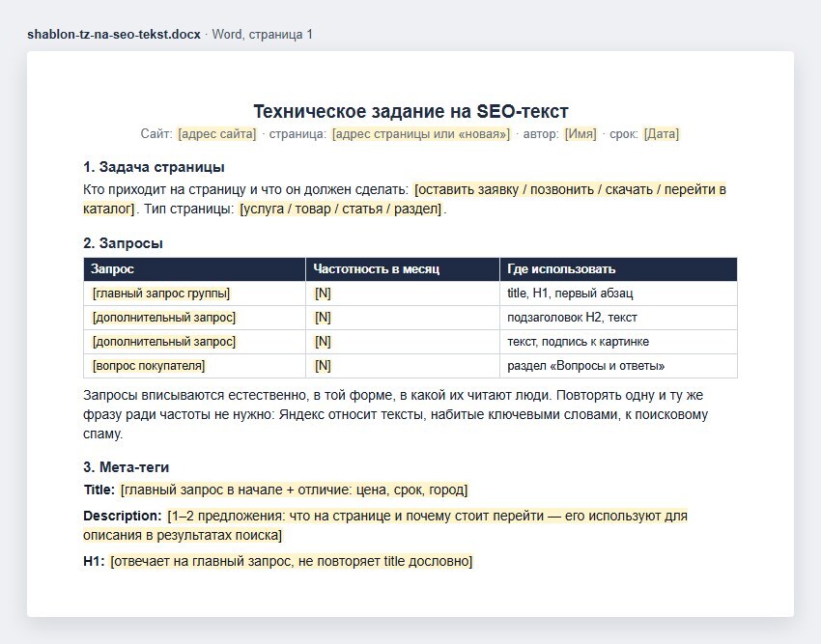Select the placeholder [адрес сайта]
Image resolution: width=821 pixels, height=644 pixels.
point(216,134)
